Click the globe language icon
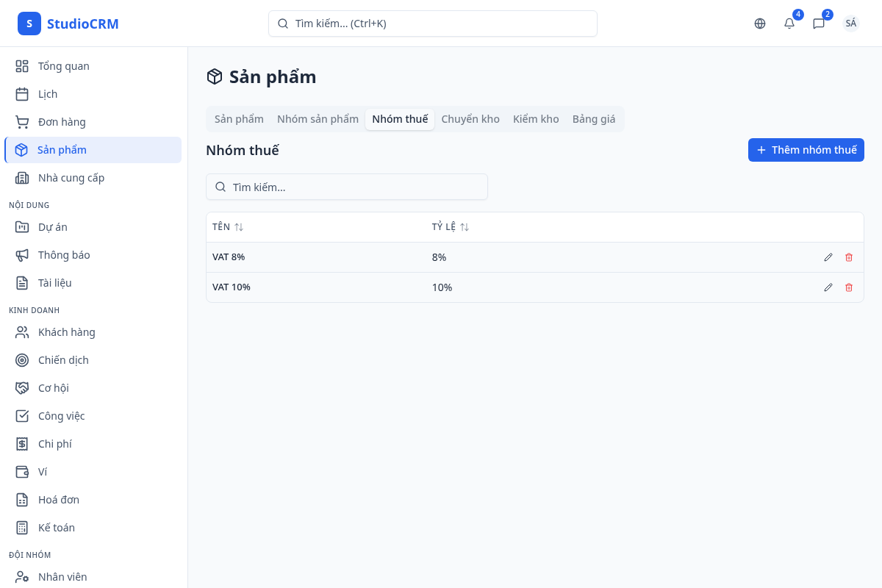Viewport: 882px width, 588px height. [x=760, y=24]
